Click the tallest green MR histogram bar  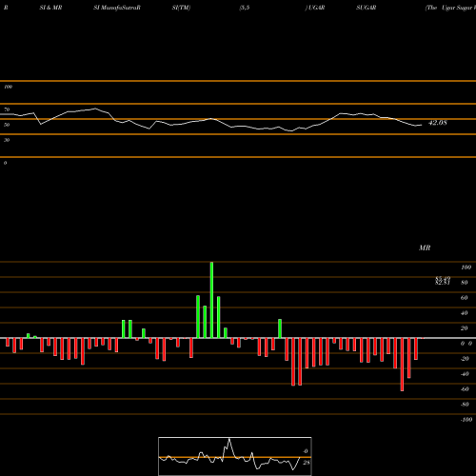(211, 300)
